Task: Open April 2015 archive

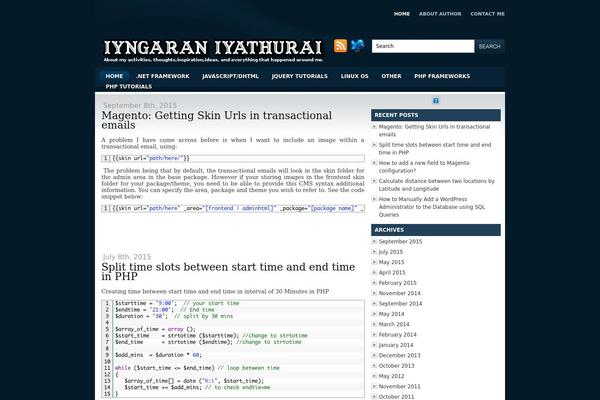Action: [x=392, y=273]
